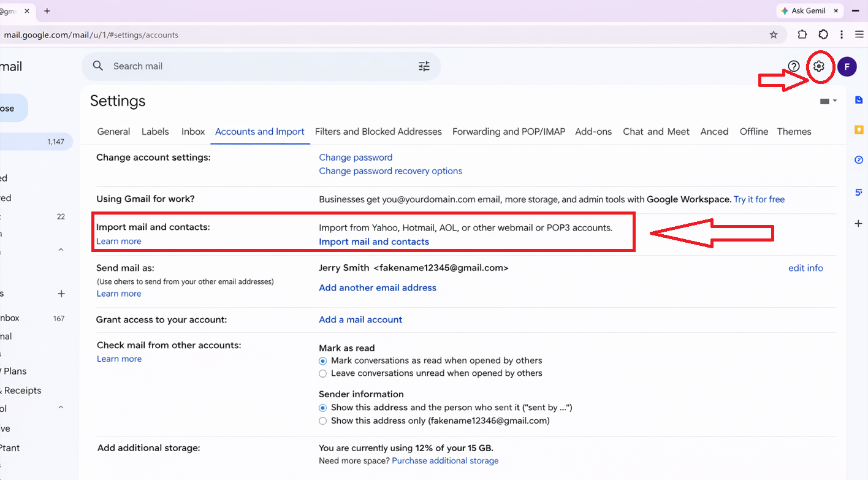The height and width of the screenshot is (480, 868).
Task: Open inbox with 1,147 unread count
Action: click(36, 142)
